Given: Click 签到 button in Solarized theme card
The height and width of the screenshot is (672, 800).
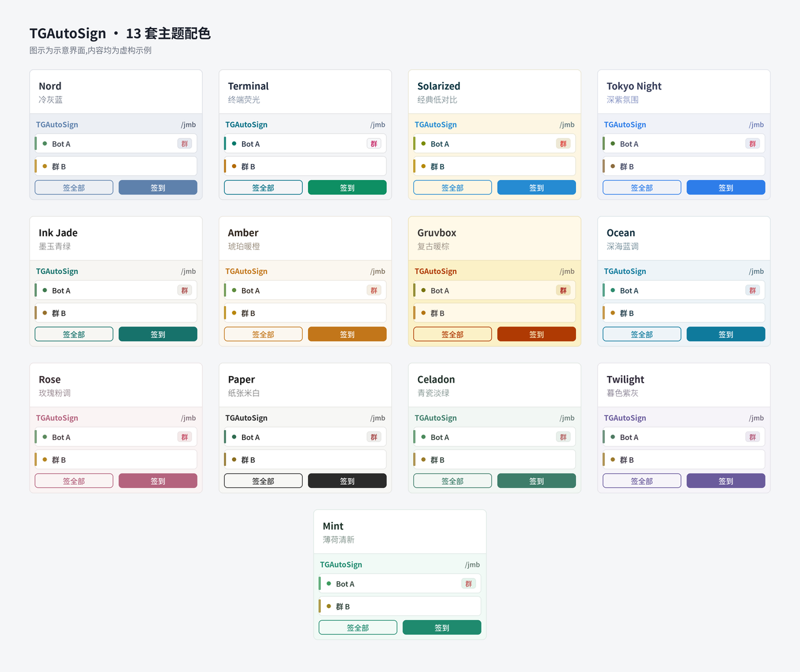Looking at the screenshot, I should 537,187.
